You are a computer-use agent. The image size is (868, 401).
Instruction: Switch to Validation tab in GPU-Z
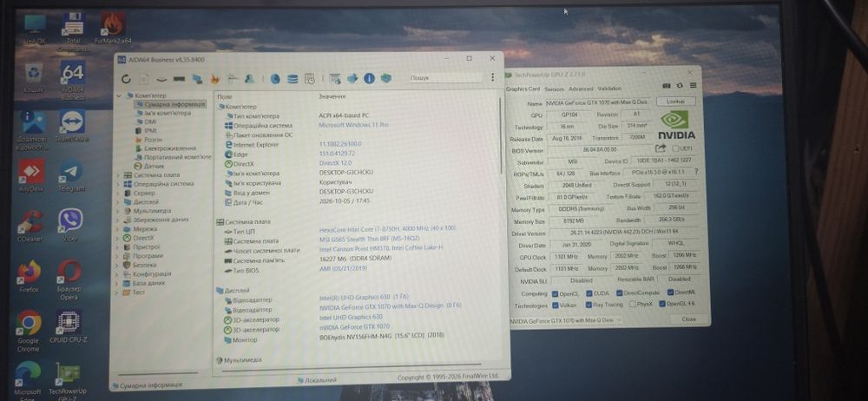(x=609, y=88)
